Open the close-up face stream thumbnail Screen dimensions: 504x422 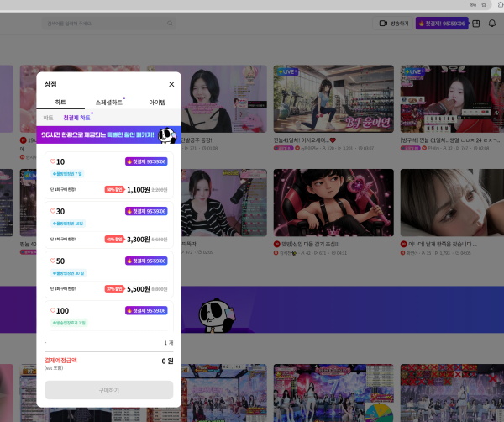(x=452, y=203)
